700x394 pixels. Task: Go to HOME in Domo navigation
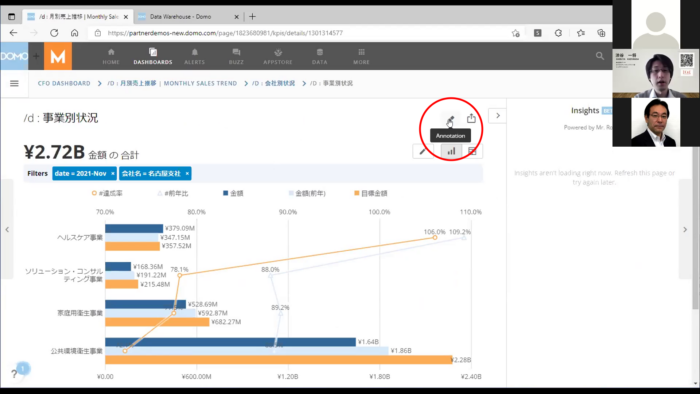[111, 57]
